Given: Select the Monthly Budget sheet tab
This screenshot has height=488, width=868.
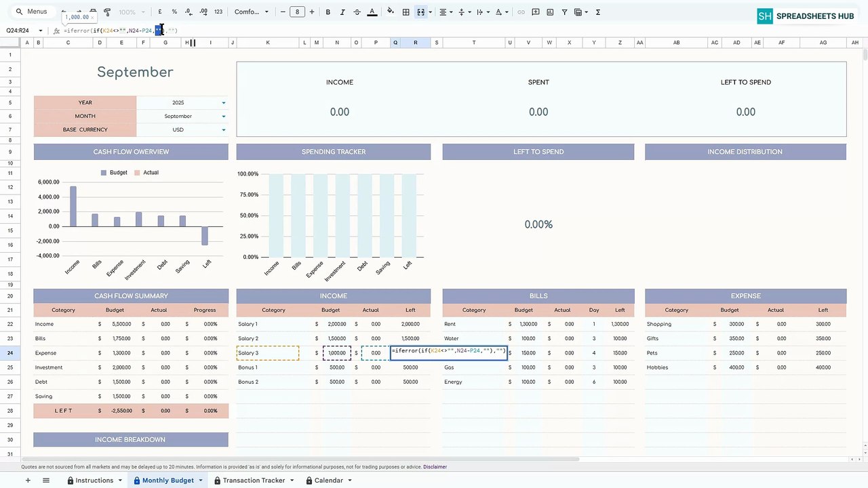Looking at the screenshot, I should click(x=167, y=481).
